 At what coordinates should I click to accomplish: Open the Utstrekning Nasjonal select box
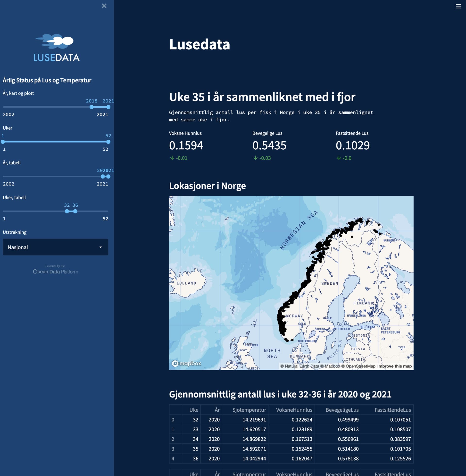pos(55,247)
